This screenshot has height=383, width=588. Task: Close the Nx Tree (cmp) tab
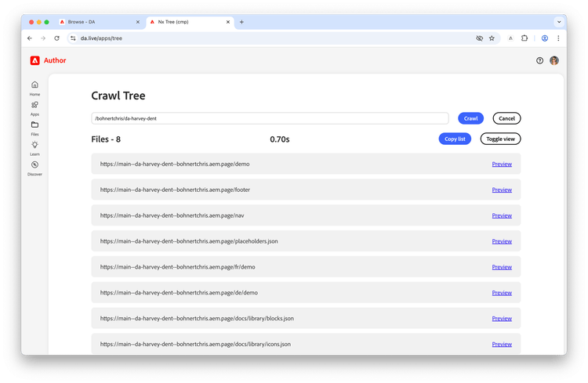coord(228,22)
